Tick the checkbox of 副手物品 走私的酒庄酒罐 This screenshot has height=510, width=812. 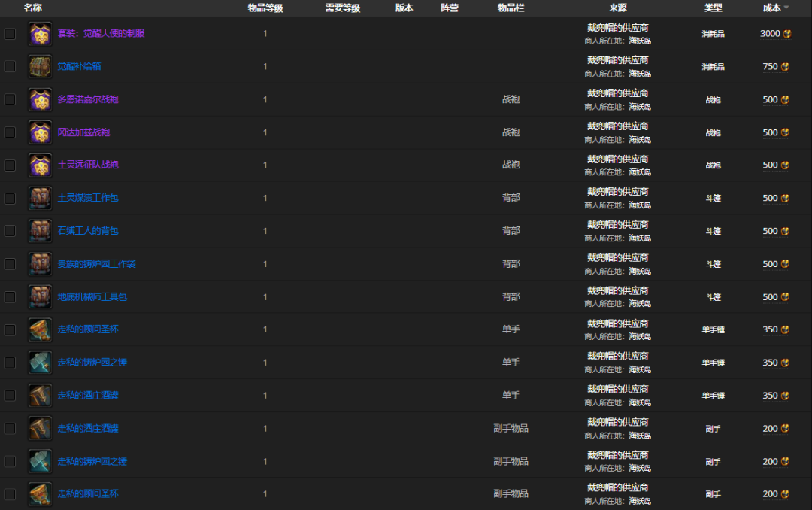10,428
